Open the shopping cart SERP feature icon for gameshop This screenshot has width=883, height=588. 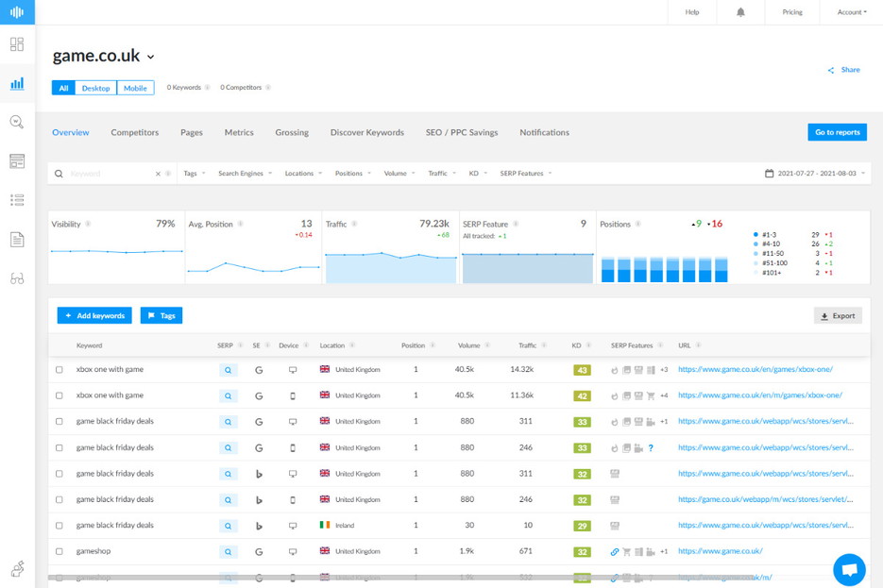[626, 552]
